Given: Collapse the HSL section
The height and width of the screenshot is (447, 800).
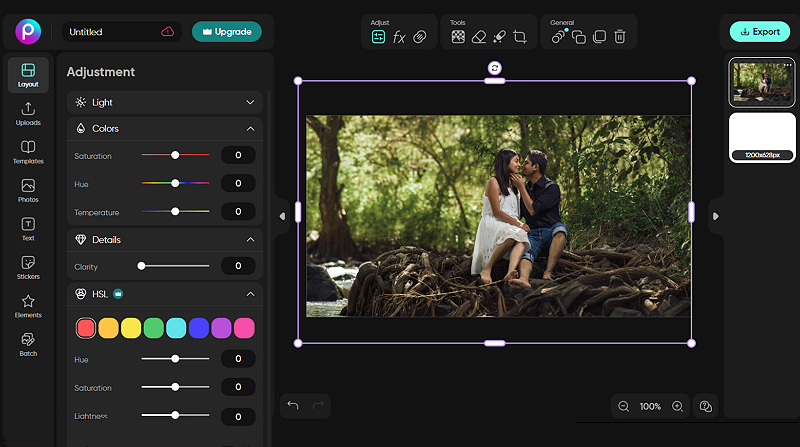Looking at the screenshot, I should (250, 294).
